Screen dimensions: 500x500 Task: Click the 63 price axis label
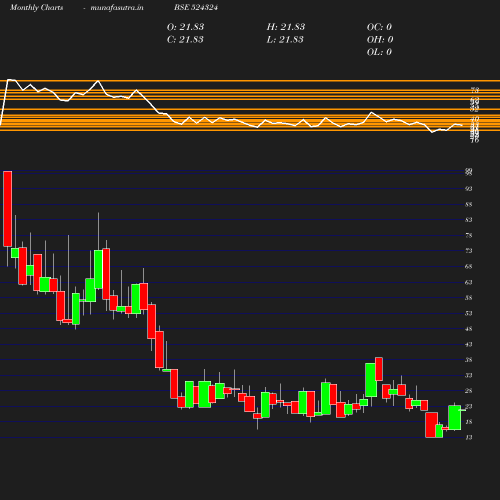(x=469, y=282)
